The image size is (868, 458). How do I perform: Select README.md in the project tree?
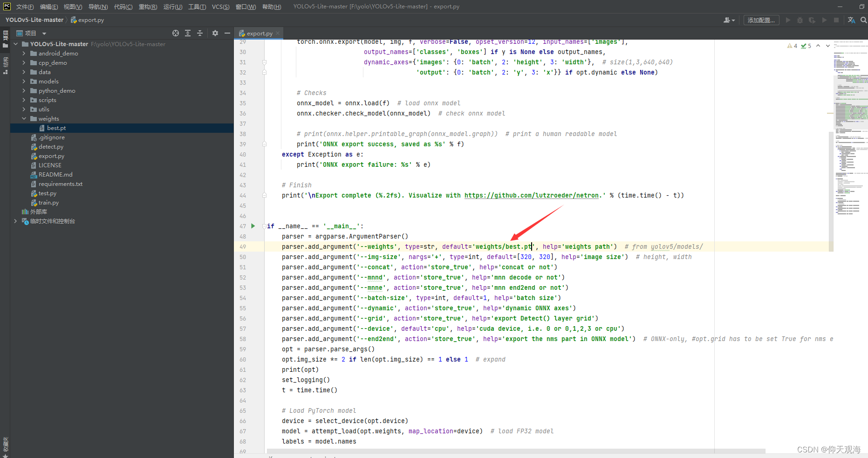(x=55, y=175)
